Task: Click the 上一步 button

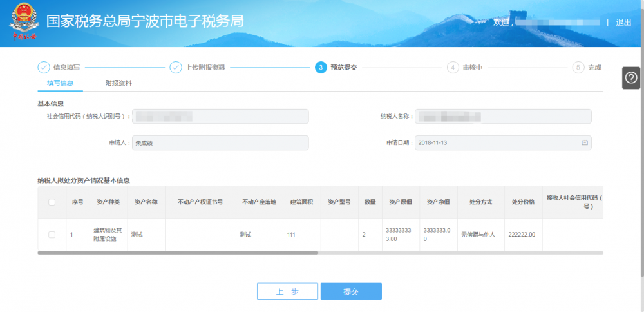Action: (287, 291)
